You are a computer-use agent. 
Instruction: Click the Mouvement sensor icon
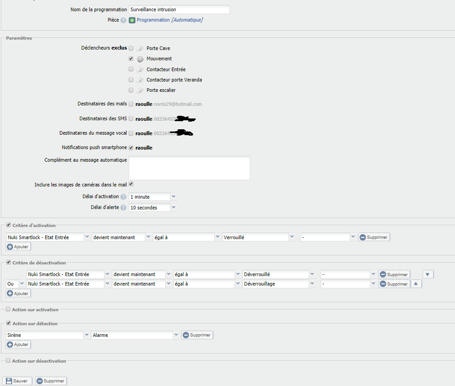click(x=140, y=59)
